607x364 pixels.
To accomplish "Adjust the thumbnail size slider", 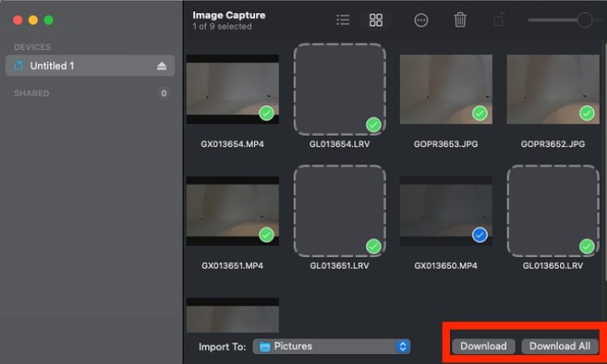I will 584,20.
